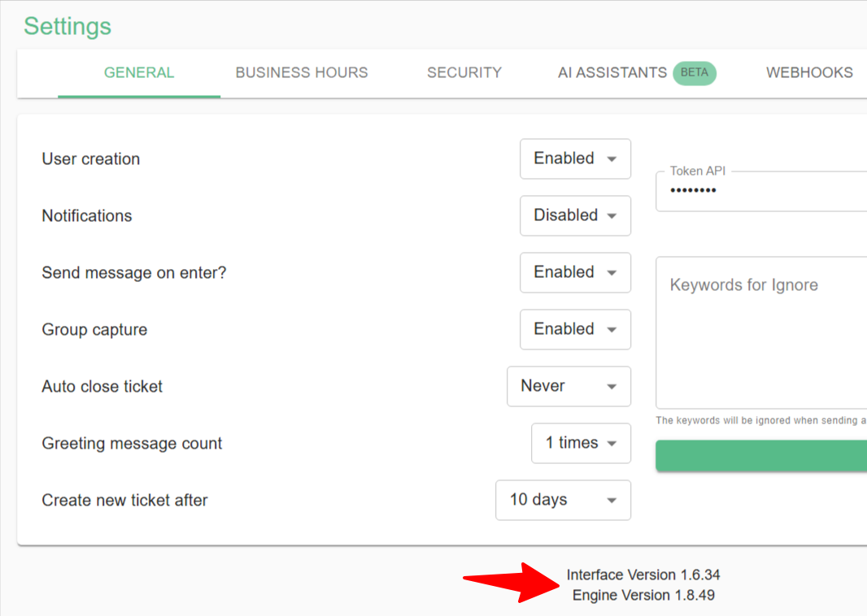Focus the Token API password field
This screenshot has width=867, height=616.
coord(765,191)
